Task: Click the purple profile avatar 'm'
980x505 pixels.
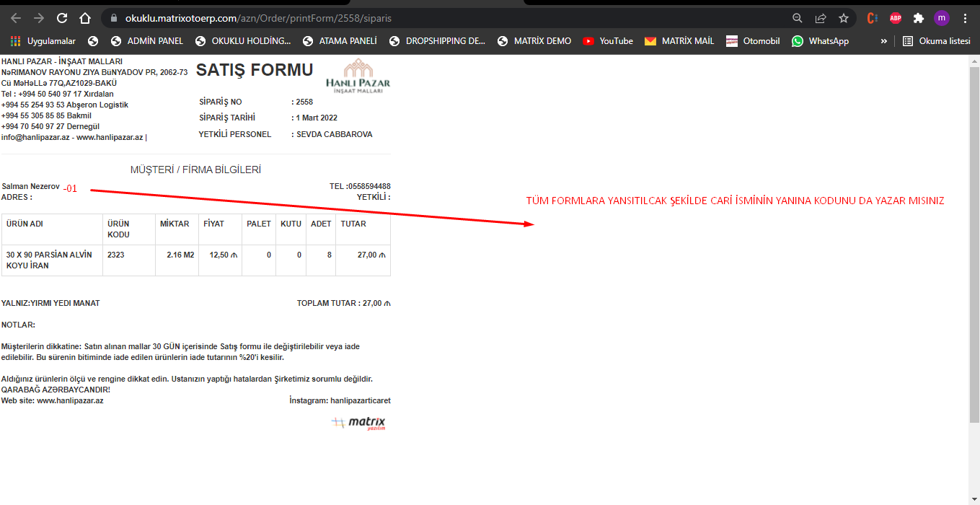Action: [941, 18]
